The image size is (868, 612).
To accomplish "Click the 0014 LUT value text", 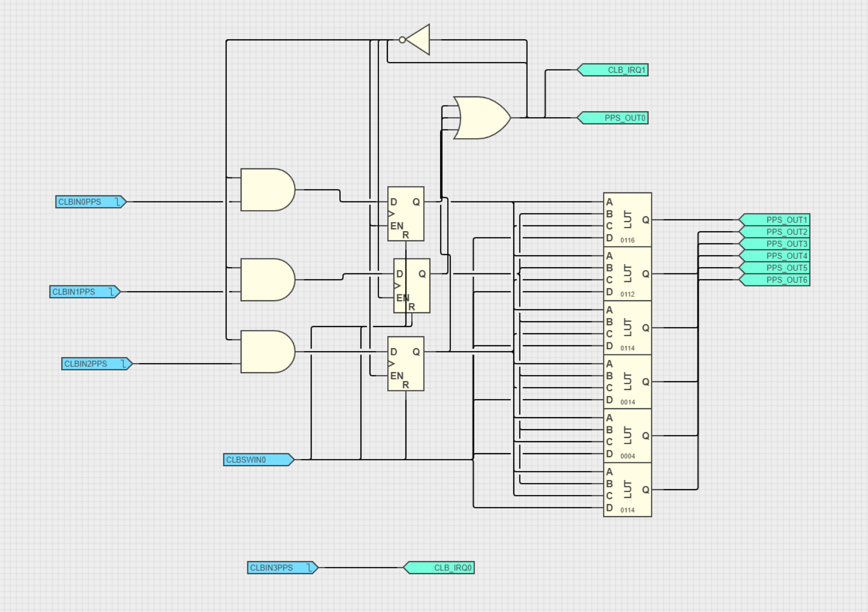I will click(x=627, y=402).
